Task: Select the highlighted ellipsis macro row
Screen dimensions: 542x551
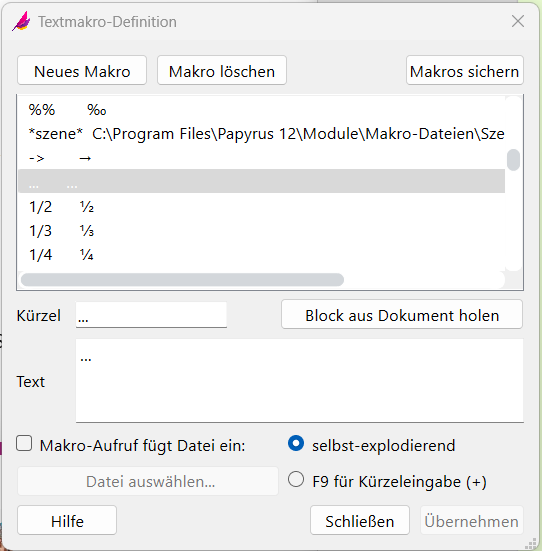Action: [x=262, y=181]
